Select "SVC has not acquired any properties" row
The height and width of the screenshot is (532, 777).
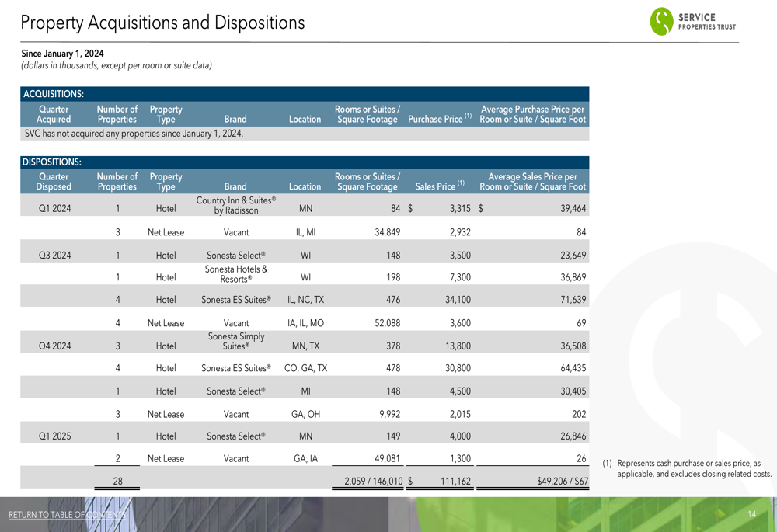coord(305,134)
